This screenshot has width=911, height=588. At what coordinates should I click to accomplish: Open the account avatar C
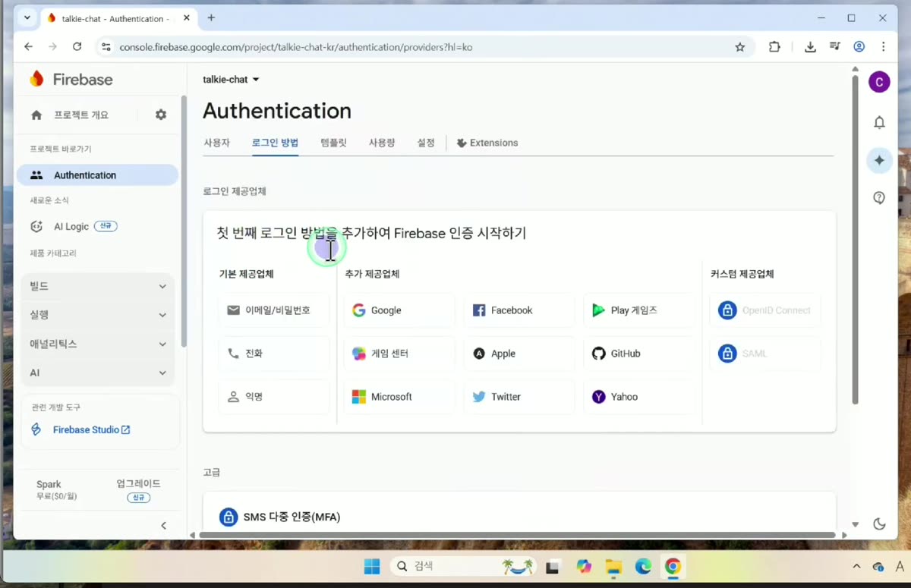(879, 82)
